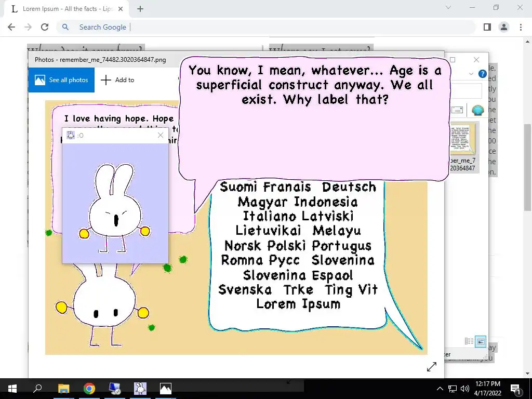Click the magnifier icon in the address bar
The width and height of the screenshot is (532, 399).
point(65,27)
